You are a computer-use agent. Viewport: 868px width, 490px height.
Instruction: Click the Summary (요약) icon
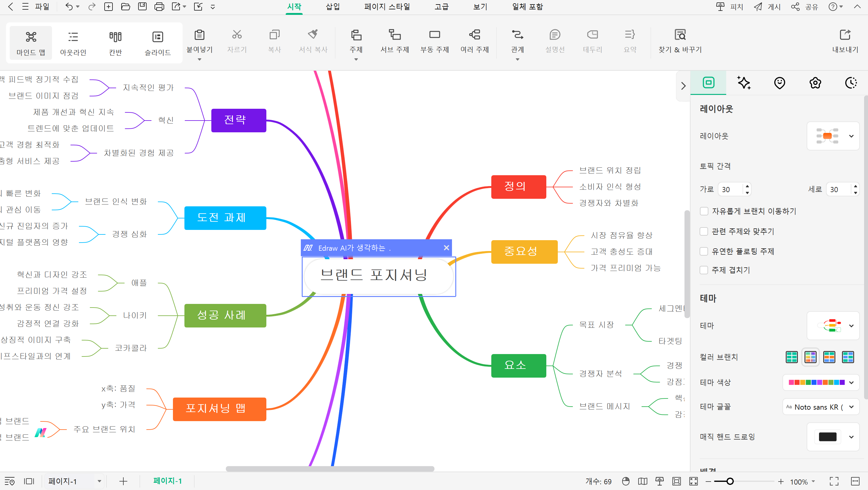[630, 35]
